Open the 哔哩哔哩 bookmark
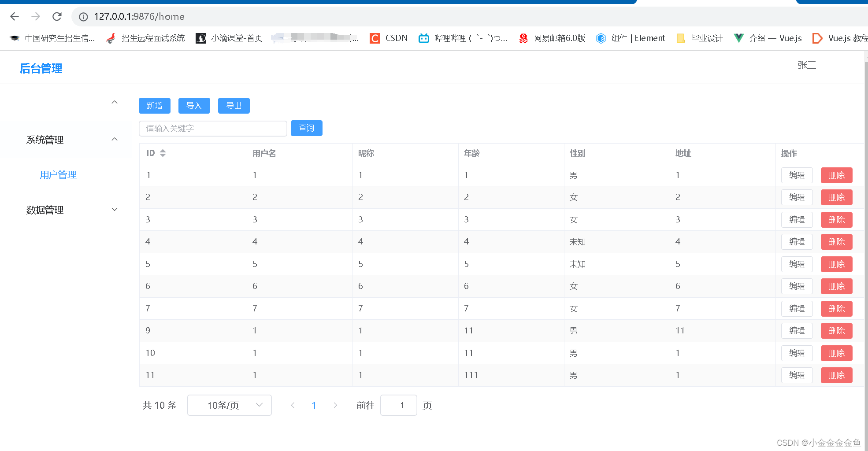 click(x=463, y=38)
